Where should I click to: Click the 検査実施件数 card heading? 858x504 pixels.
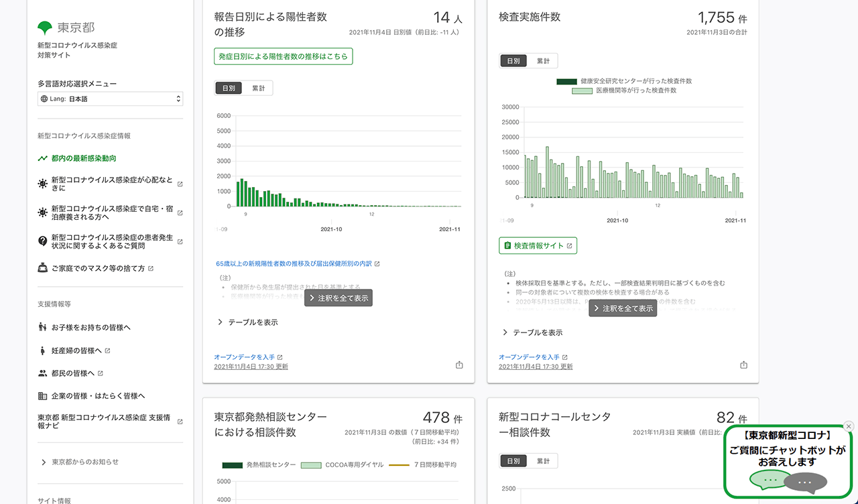click(530, 17)
